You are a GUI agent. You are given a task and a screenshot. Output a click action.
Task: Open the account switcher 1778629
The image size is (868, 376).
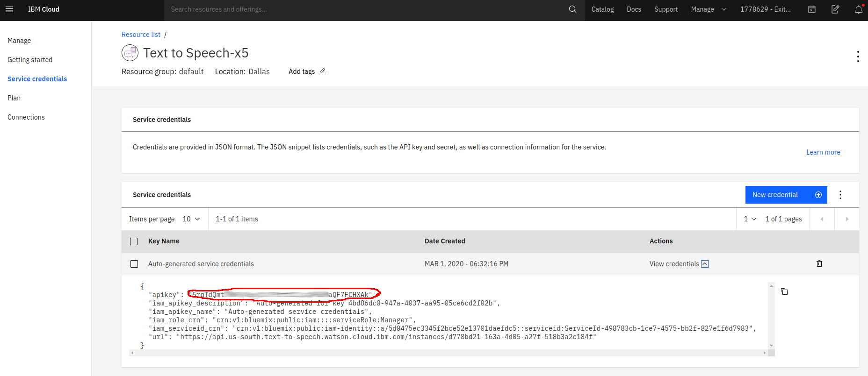tap(766, 9)
